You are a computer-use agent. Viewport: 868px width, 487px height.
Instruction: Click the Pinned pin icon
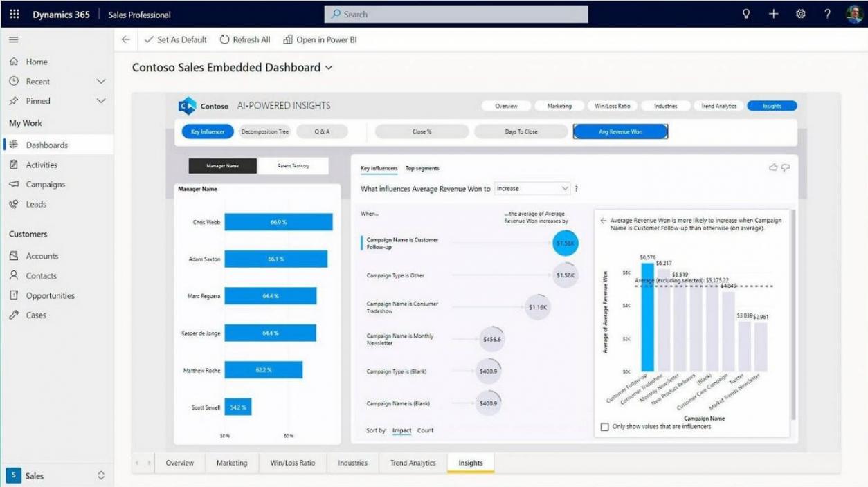(14, 101)
